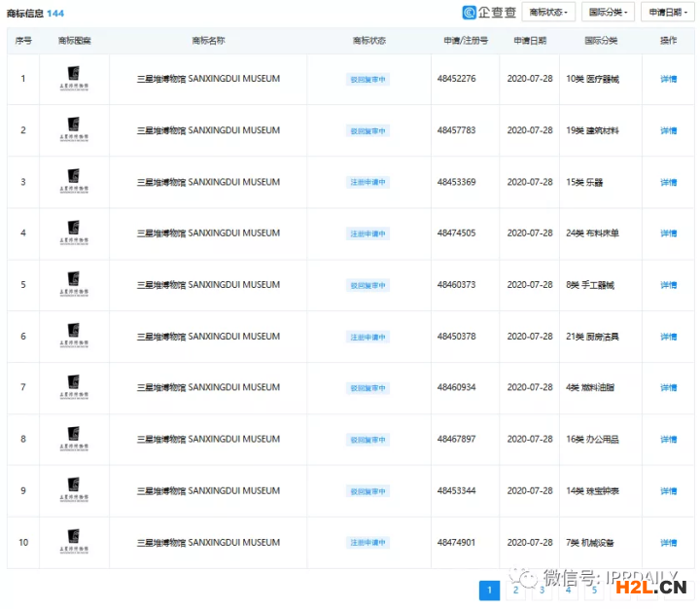700x609 pixels.
Task: Click 注册申请中 status tag in row 3
Action: pyautogui.click(x=368, y=183)
